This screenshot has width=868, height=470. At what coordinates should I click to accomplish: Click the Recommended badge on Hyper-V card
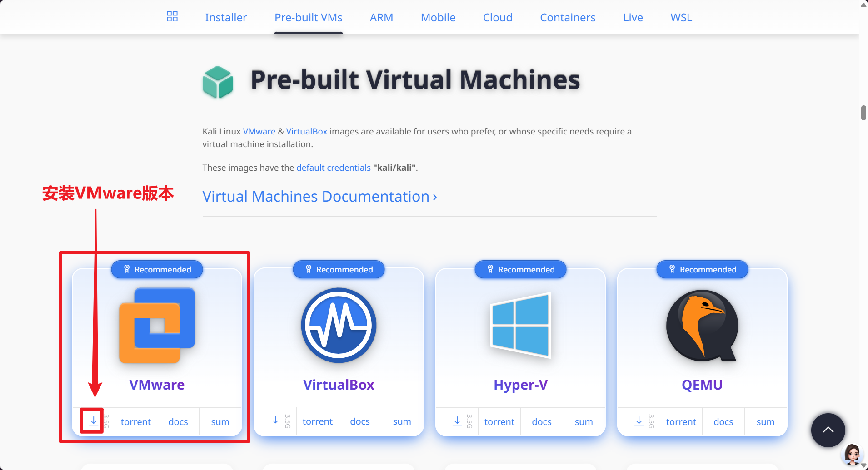(520, 269)
